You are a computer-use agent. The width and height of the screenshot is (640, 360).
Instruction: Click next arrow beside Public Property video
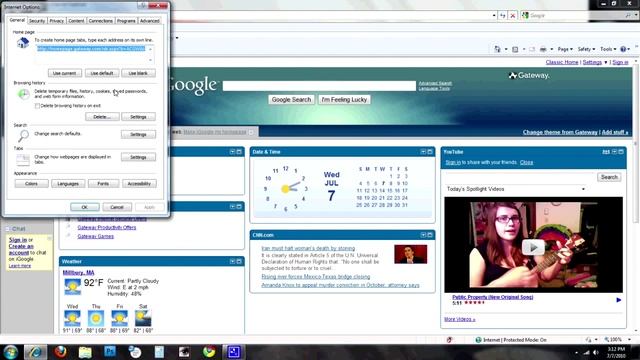coord(619,300)
